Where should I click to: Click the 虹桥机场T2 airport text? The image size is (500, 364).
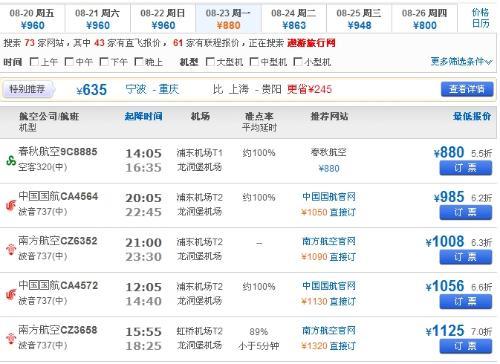point(200,331)
